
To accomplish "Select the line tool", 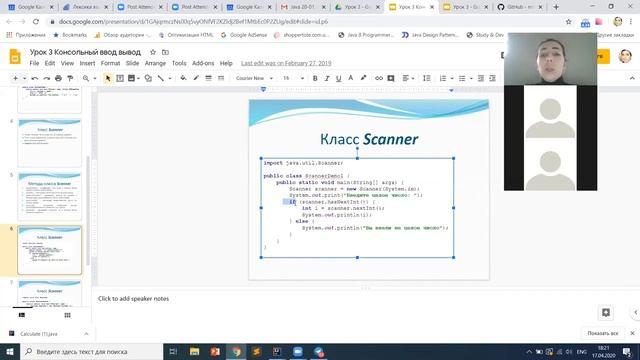I will tap(161, 78).
